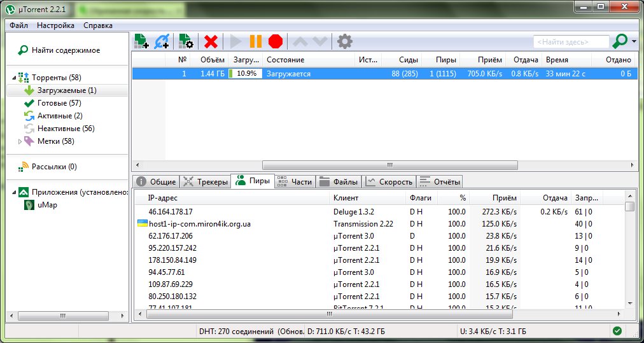Click 'Найти содержимое' in sidebar
This screenshot has height=343, width=644.
click(59, 50)
